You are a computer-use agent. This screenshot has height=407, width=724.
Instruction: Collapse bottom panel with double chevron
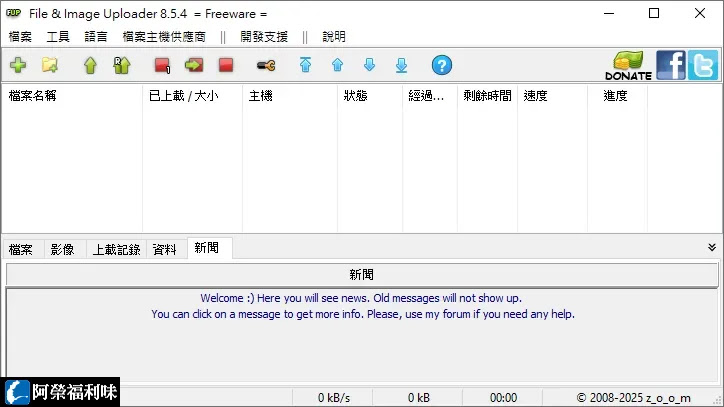pos(712,248)
